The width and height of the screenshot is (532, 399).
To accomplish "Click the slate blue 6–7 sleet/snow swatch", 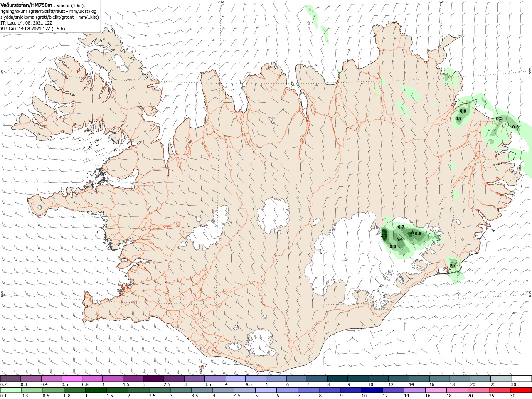I will point(296,379).
